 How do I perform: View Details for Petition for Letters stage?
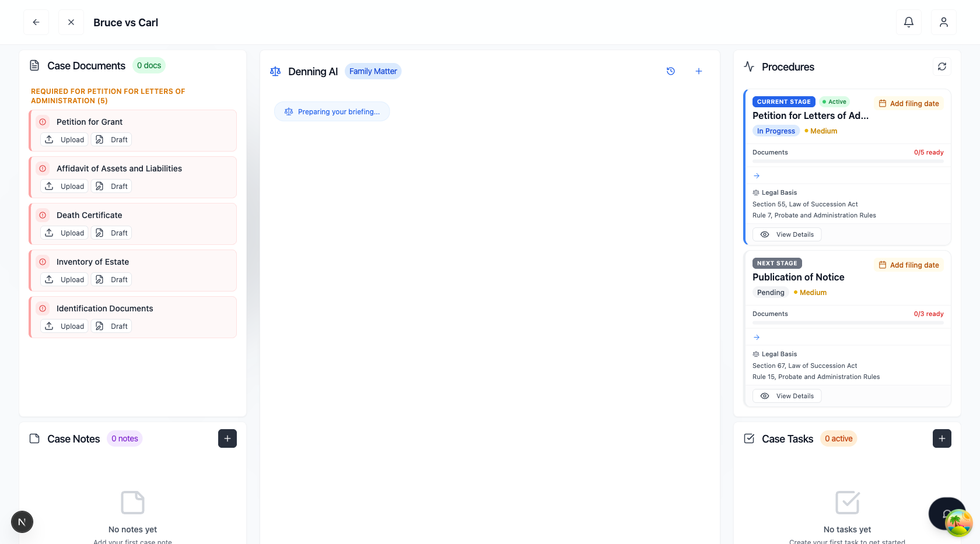coord(787,234)
